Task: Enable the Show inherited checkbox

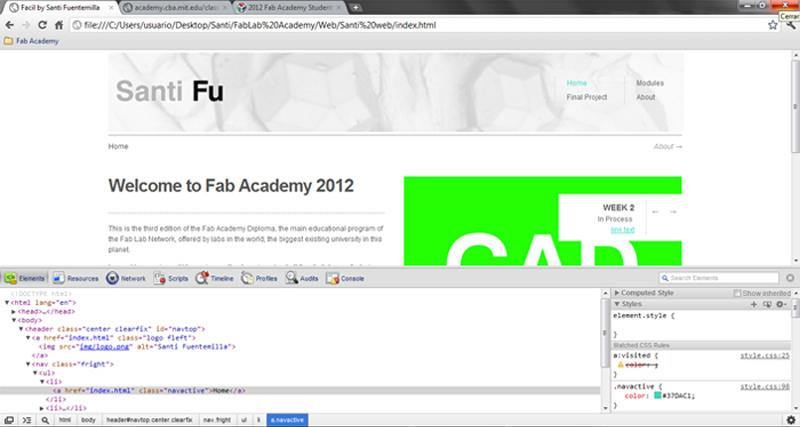Action: click(x=737, y=293)
